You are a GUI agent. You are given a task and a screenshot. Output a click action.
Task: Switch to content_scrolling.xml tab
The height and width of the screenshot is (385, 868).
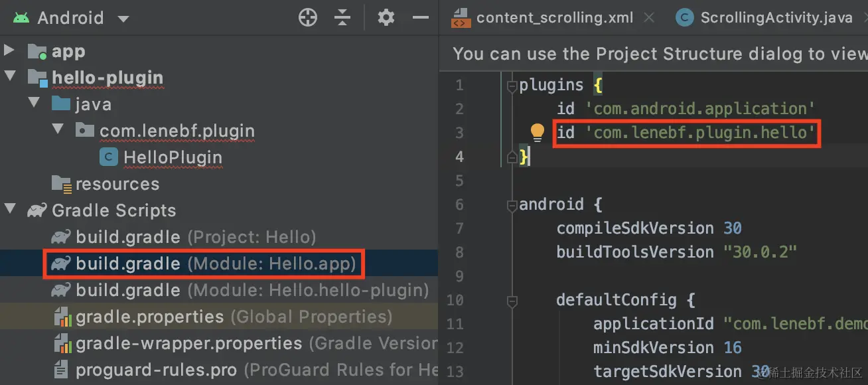(x=555, y=18)
